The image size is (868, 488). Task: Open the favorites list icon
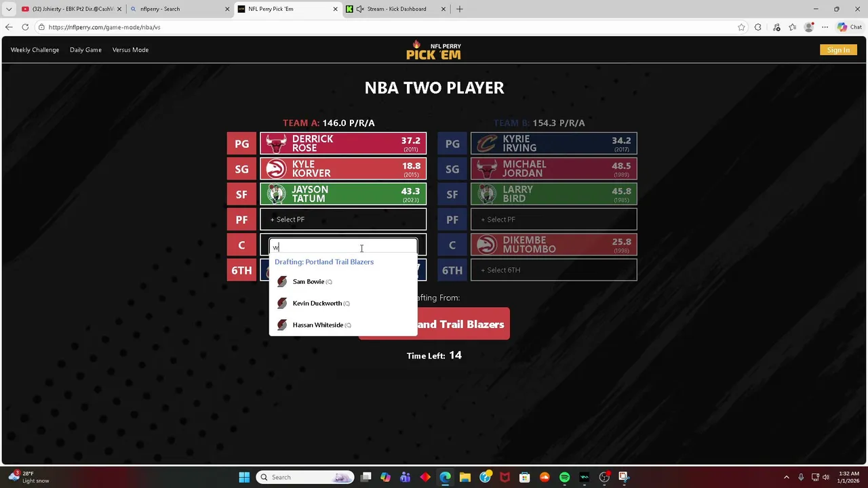(792, 27)
